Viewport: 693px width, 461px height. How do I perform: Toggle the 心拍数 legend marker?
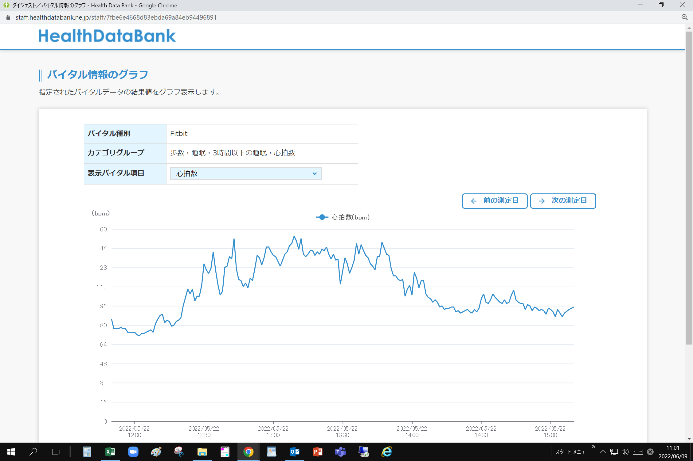coord(322,217)
